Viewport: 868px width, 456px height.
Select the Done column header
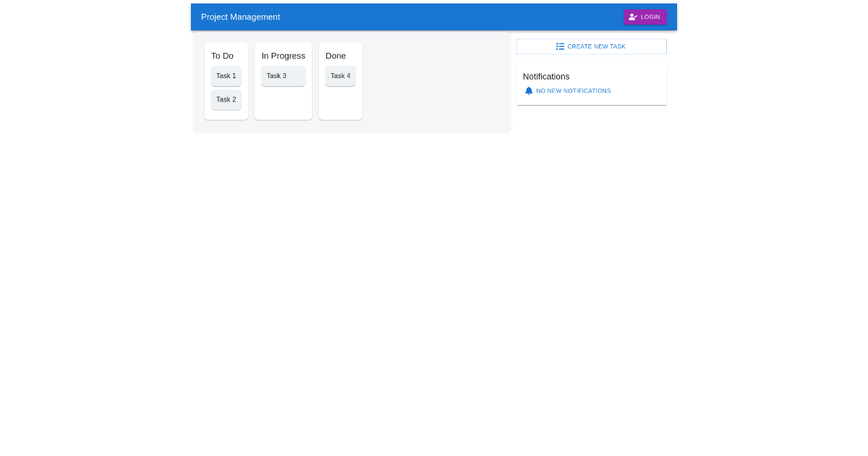pyautogui.click(x=336, y=56)
